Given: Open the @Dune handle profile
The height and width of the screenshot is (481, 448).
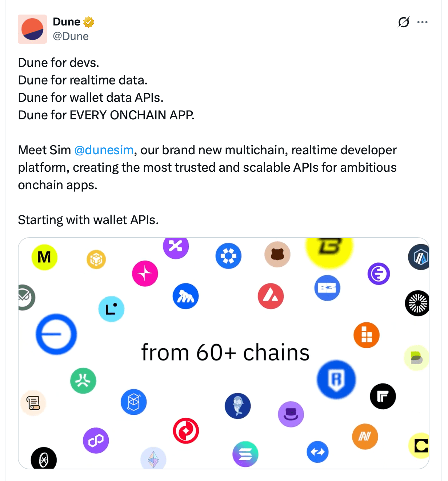Looking at the screenshot, I should point(71,36).
